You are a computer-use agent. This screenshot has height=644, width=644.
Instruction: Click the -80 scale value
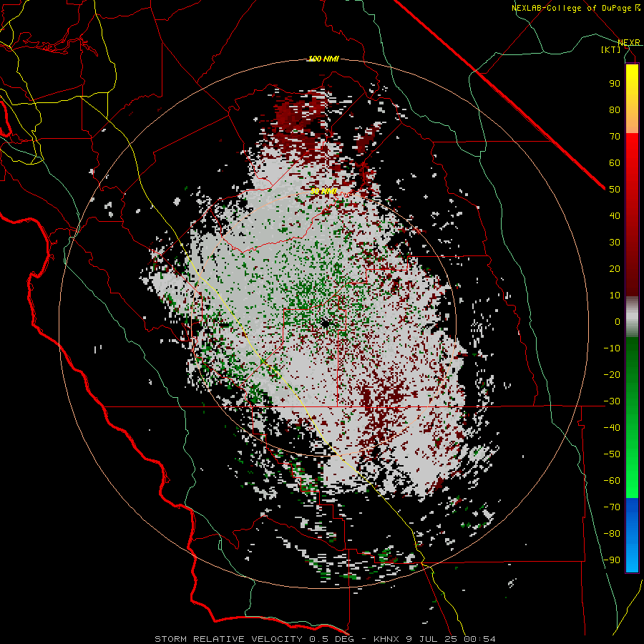point(612,534)
